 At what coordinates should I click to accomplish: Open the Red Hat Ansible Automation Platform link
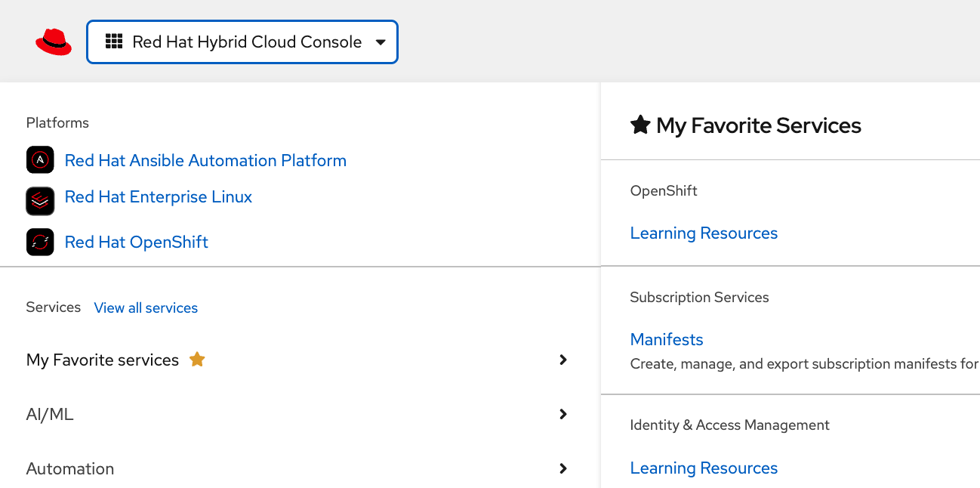[x=205, y=160]
